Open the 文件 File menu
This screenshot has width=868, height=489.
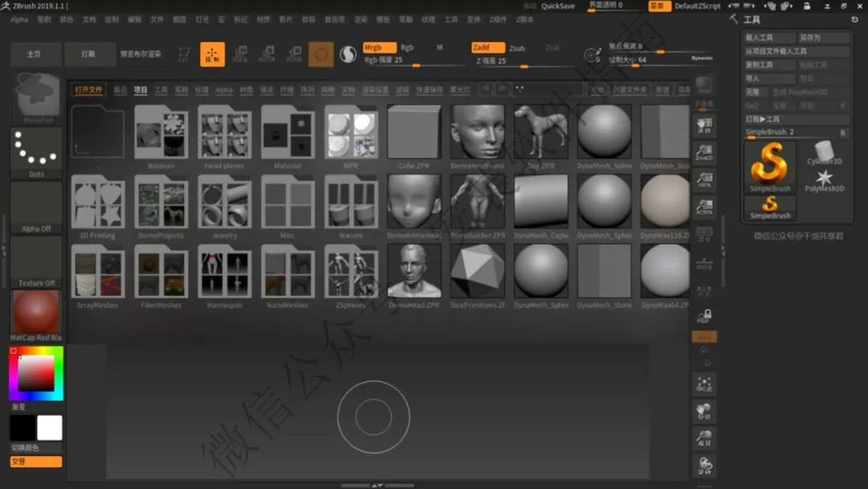(157, 19)
